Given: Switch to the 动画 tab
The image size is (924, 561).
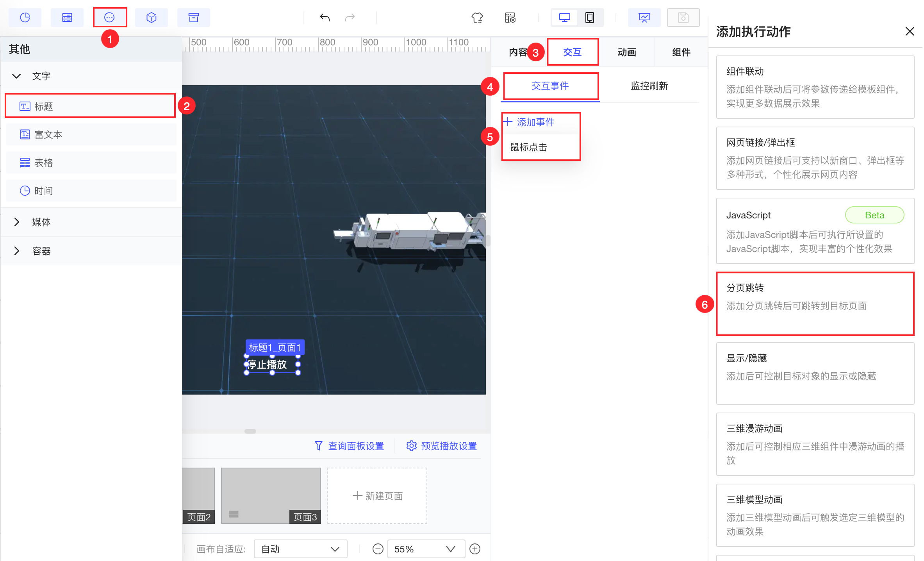Looking at the screenshot, I should (627, 52).
